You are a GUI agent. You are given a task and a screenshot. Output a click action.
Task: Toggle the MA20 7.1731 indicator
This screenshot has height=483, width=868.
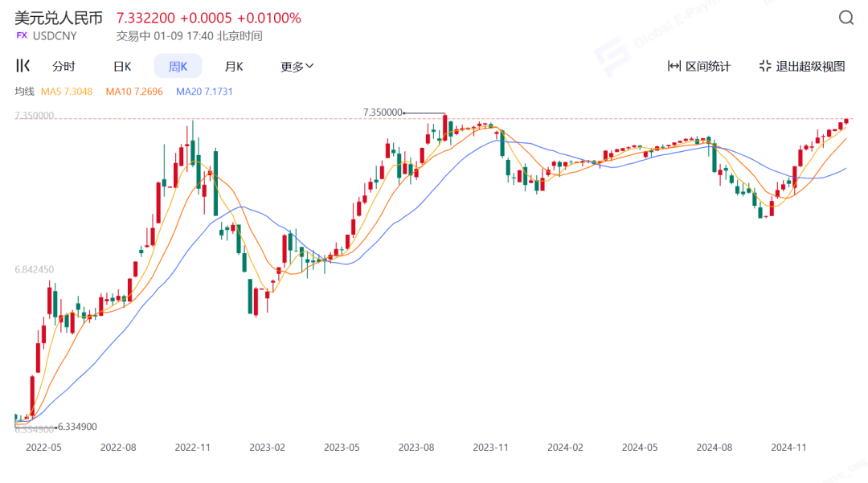coord(204,92)
